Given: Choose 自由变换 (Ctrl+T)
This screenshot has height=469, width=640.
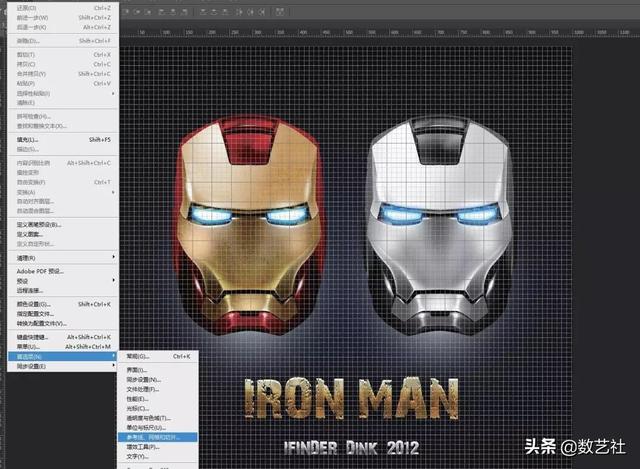Looking at the screenshot, I should [x=63, y=182].
